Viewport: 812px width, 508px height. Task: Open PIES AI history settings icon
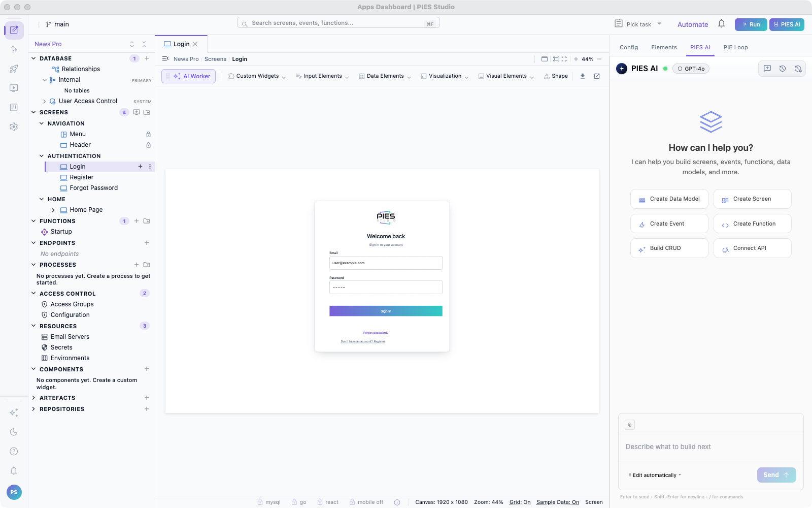pyautogui.click(x=798, y=69)
